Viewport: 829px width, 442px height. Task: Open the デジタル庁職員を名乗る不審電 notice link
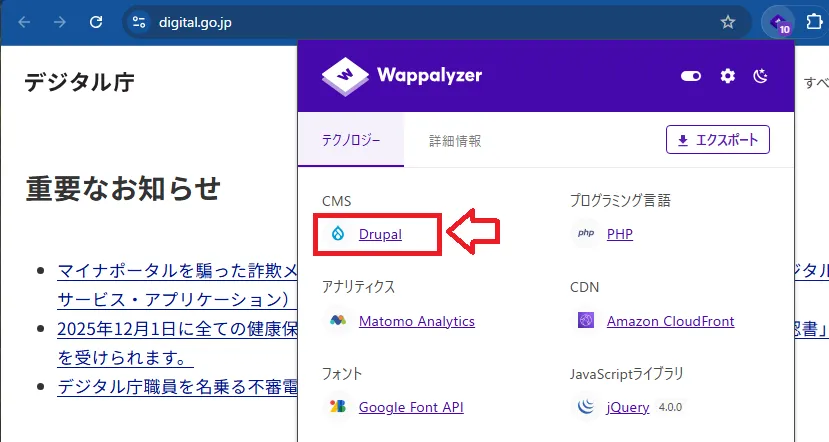pos(177,386)
